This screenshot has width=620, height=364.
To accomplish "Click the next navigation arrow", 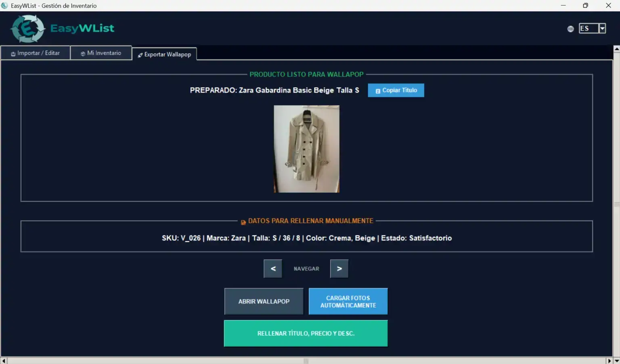I will click(339, 268).
